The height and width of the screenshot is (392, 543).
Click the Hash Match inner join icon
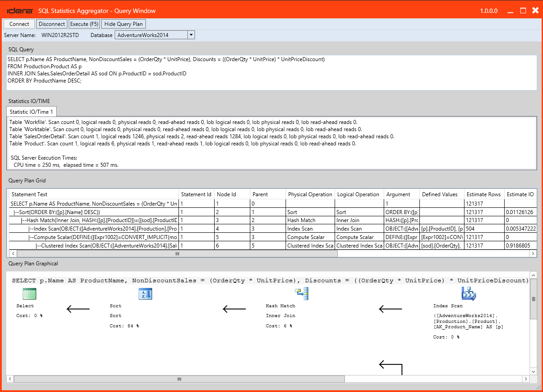pyautogui.click(x=300, y=293)
